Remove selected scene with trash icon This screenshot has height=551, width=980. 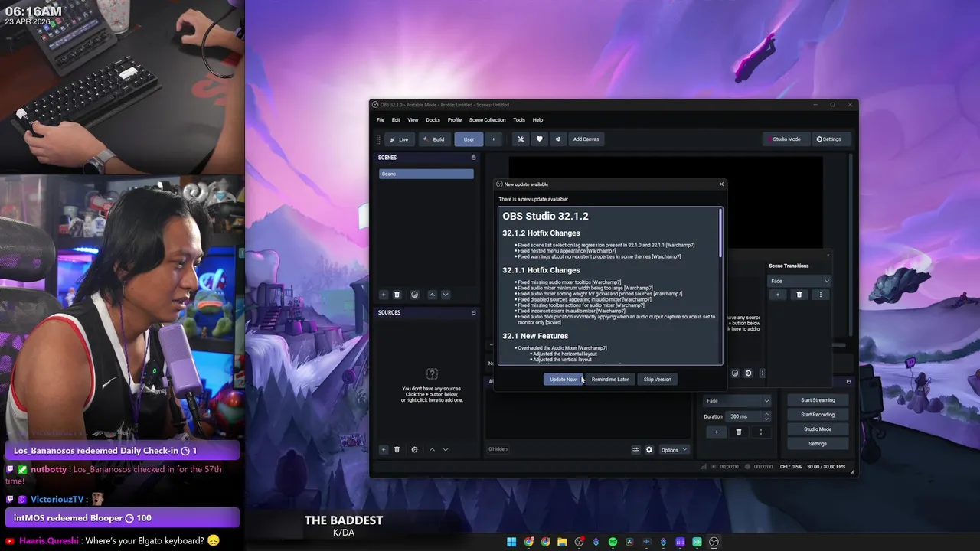tap(397, 295)
